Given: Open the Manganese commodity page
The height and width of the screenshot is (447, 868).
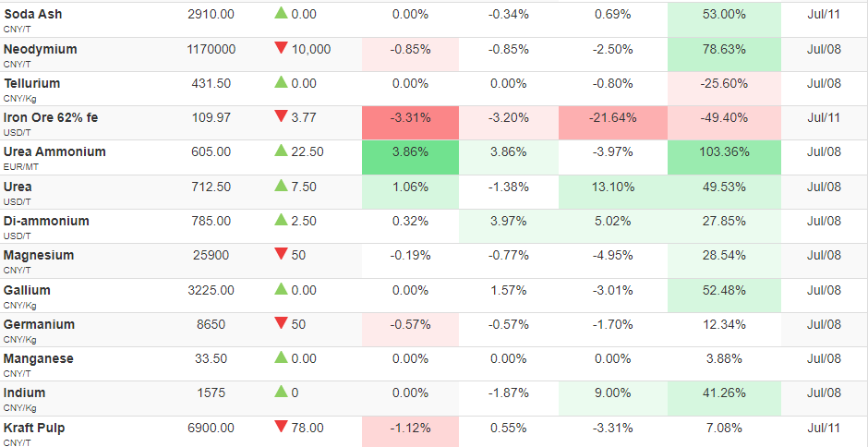Looking at the screenshot, I should (x=39, y=358).
